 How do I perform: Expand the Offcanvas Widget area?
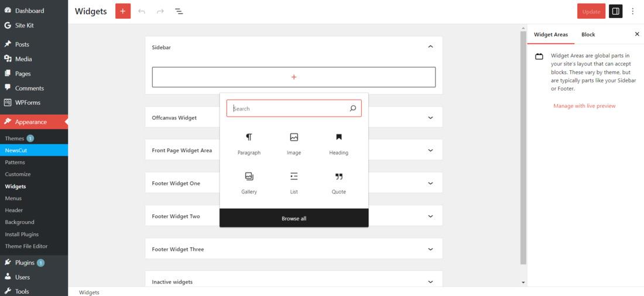pyautogui.click(x=430, y=118)
